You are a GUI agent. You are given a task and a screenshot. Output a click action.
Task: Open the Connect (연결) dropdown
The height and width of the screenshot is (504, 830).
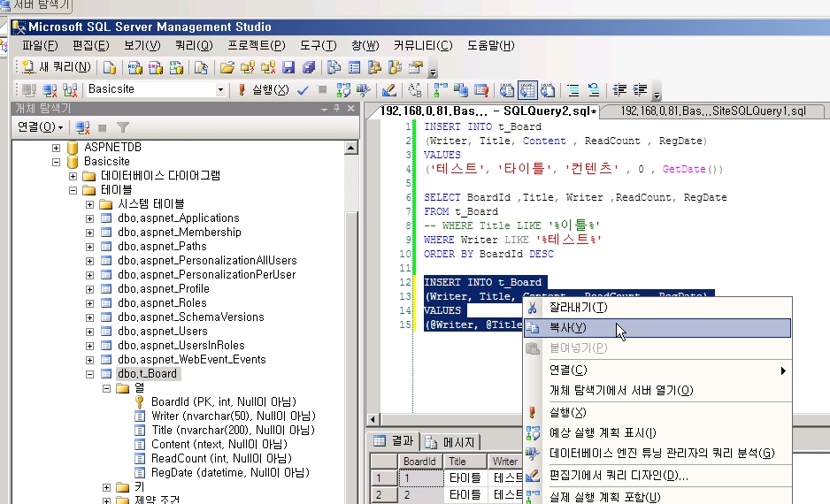(40, 127)
